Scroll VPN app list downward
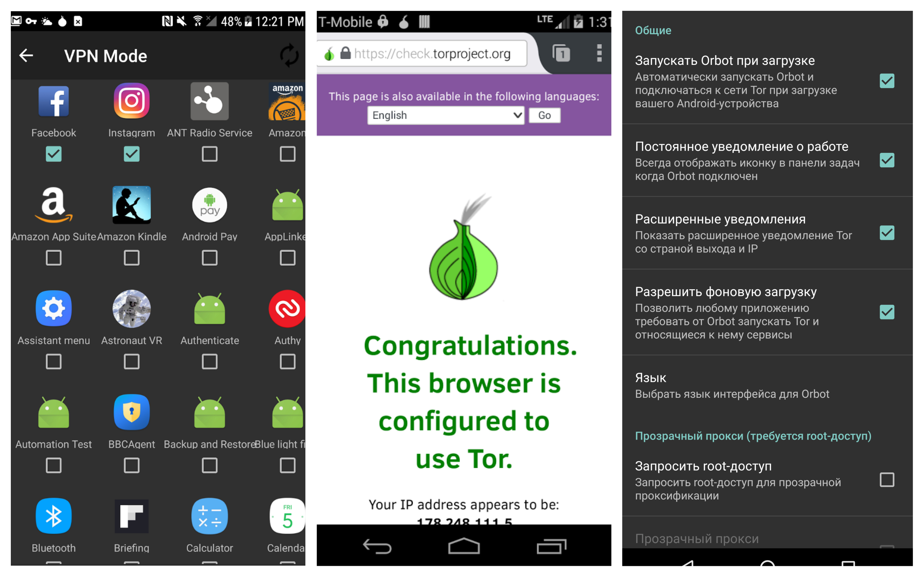 (x=157, y=332)
